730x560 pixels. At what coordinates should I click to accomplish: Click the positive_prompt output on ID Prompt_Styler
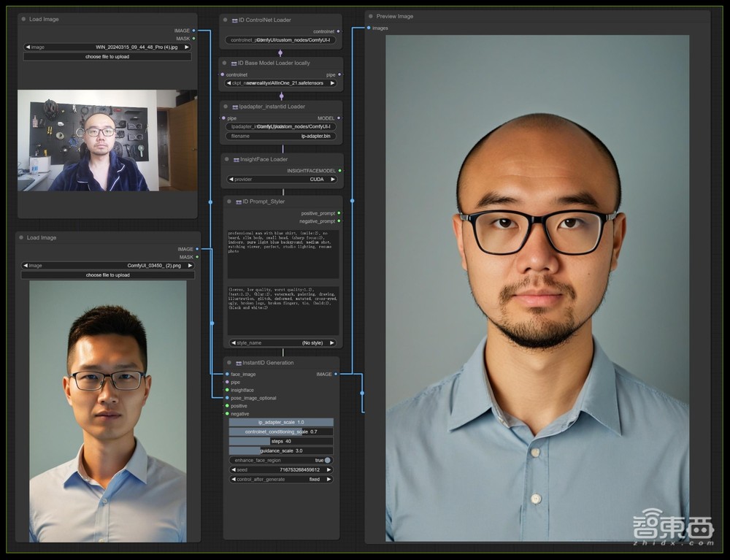(x=339, y=213)
